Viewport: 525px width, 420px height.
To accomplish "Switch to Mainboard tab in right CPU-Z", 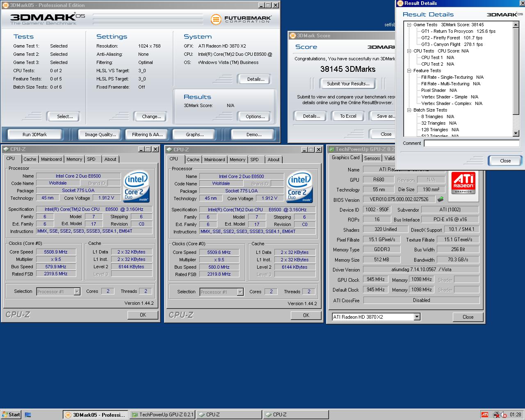I will pyautogui.click(x=215, y=160).
